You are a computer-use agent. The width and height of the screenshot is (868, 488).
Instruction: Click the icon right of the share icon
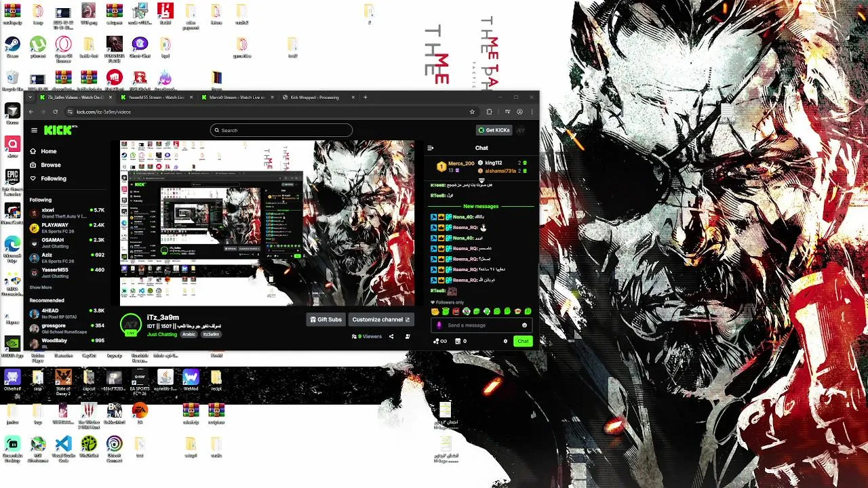(x=408, y=336)
